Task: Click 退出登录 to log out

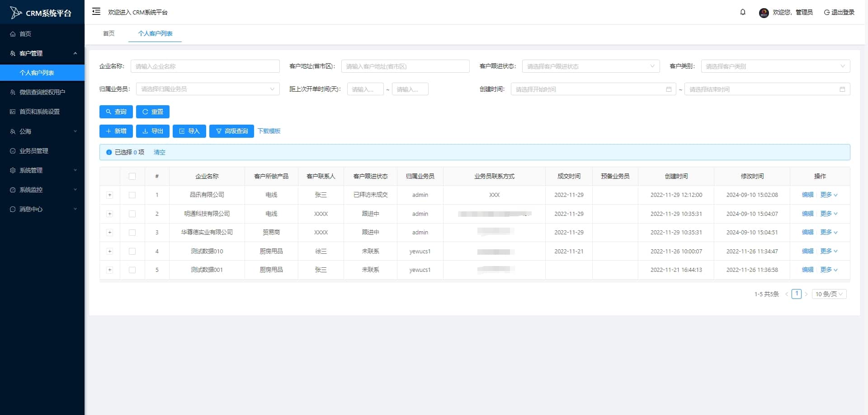Action: [839, 12]
